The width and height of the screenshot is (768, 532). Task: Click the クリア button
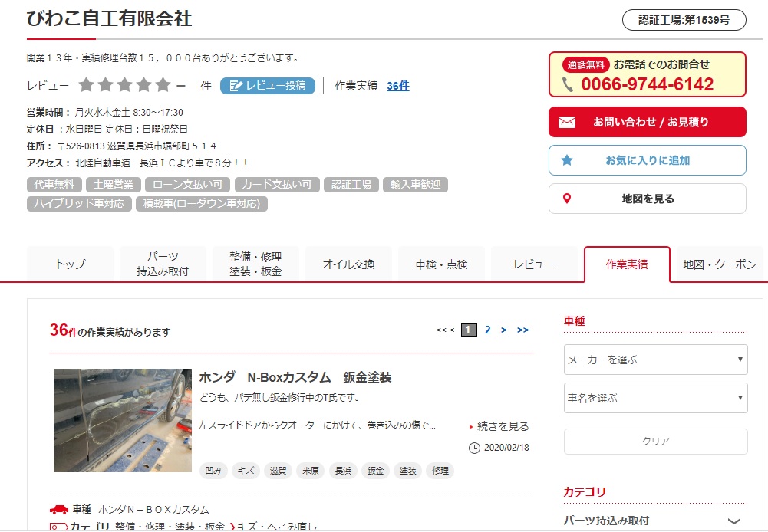pos(655,442)
